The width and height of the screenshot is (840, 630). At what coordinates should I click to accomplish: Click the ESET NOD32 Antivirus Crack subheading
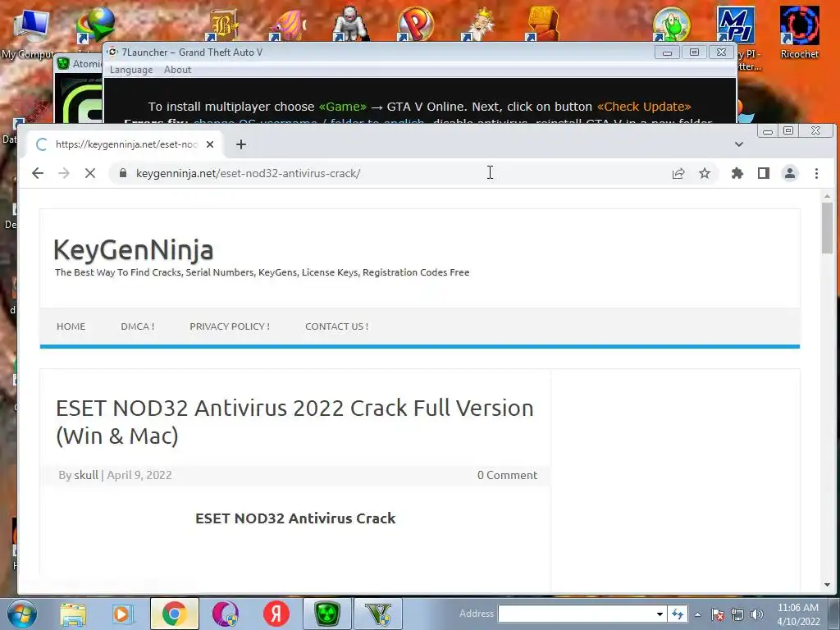tap(295, 518)
